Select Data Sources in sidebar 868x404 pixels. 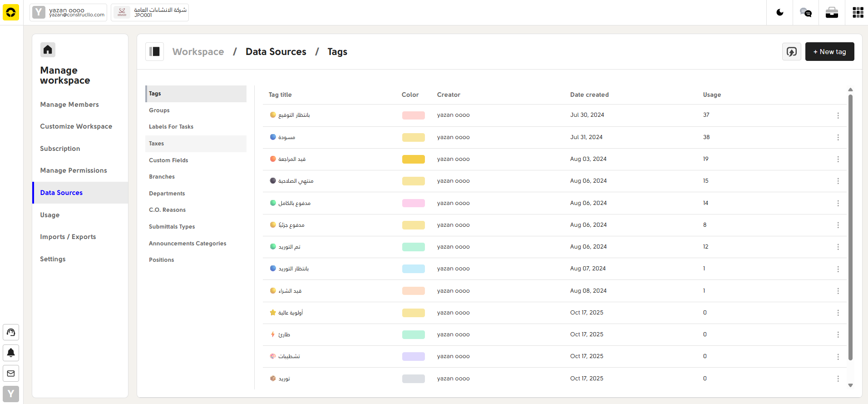coord(80,193)
